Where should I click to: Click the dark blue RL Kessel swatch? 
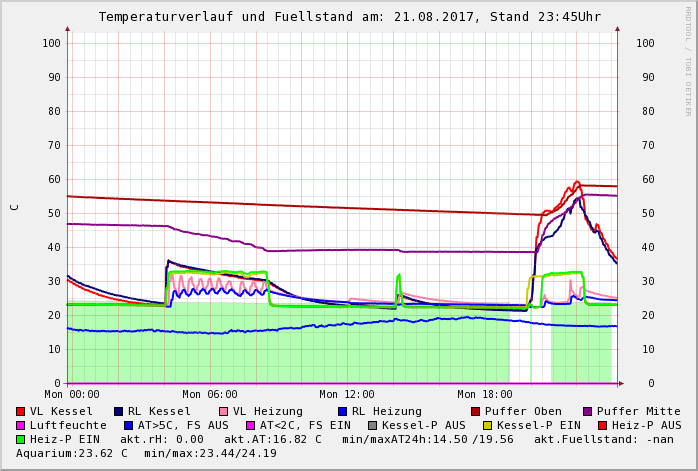(119, 411)
